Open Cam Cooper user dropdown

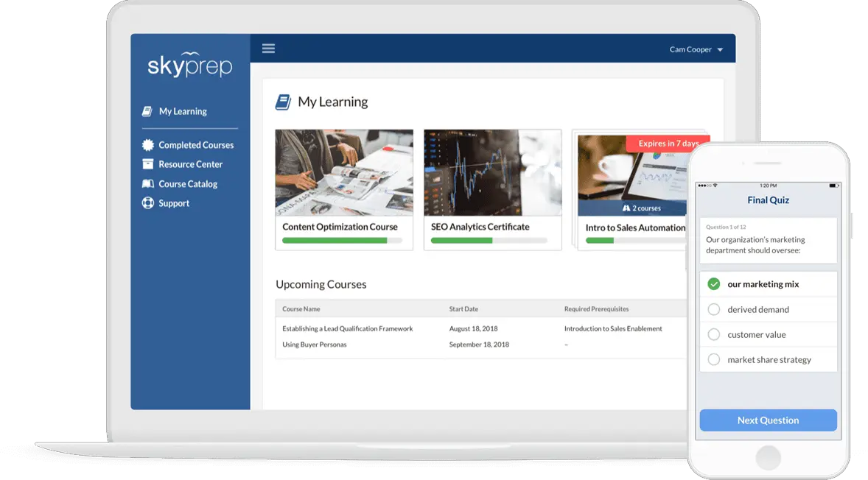click(x=696, y=49)
